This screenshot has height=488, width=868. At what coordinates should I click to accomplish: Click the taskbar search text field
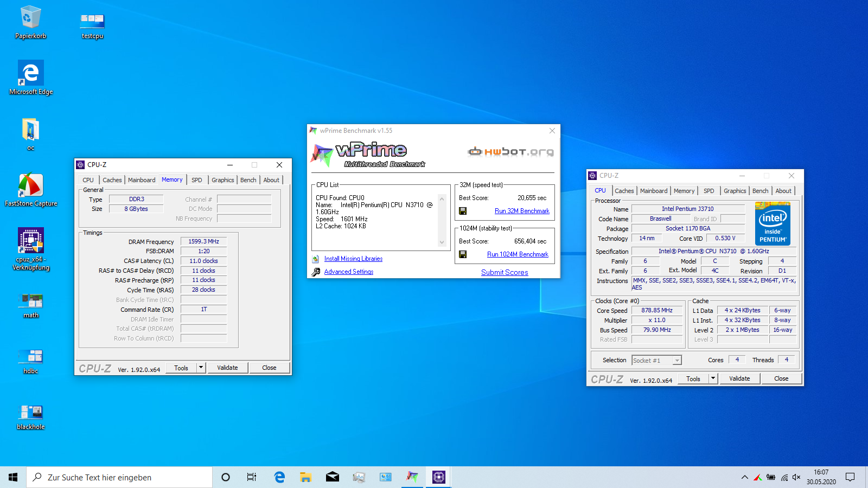tap(119, 477)
